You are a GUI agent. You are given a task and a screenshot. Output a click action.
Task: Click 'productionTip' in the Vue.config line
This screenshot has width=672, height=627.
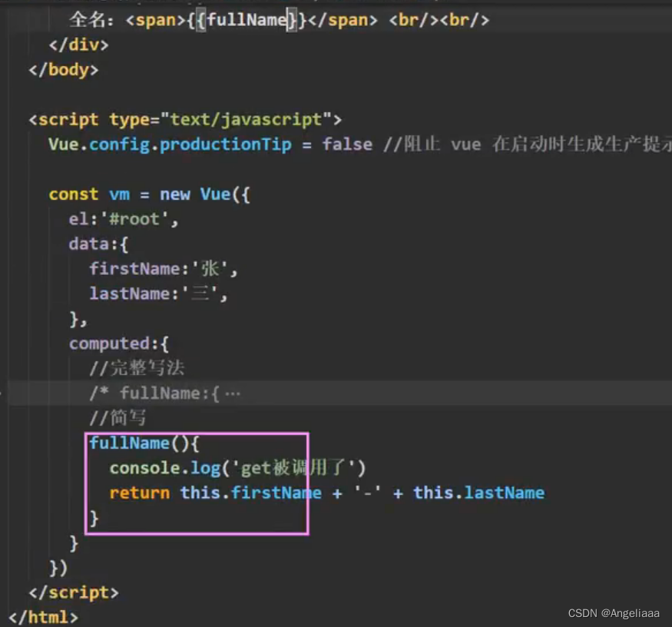tap(226, 144)
